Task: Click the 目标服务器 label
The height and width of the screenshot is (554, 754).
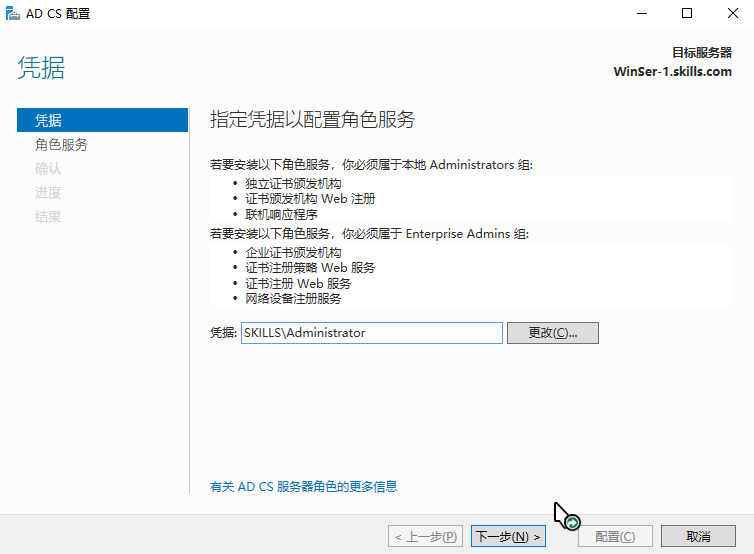Action: (702, 52)
